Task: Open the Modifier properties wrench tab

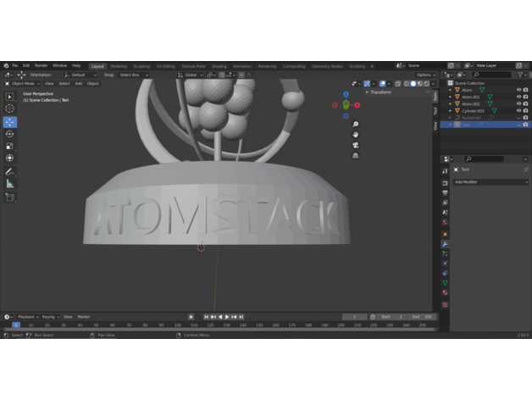Action: (x=445, y=244)
